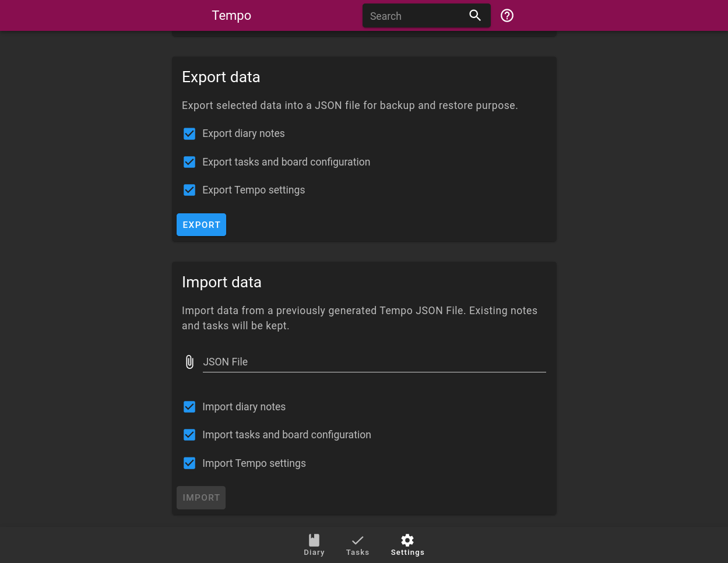This screenshot has height=563, width=728.
Task: Click the Tasks checkmark icon
Action: [357, 540]
